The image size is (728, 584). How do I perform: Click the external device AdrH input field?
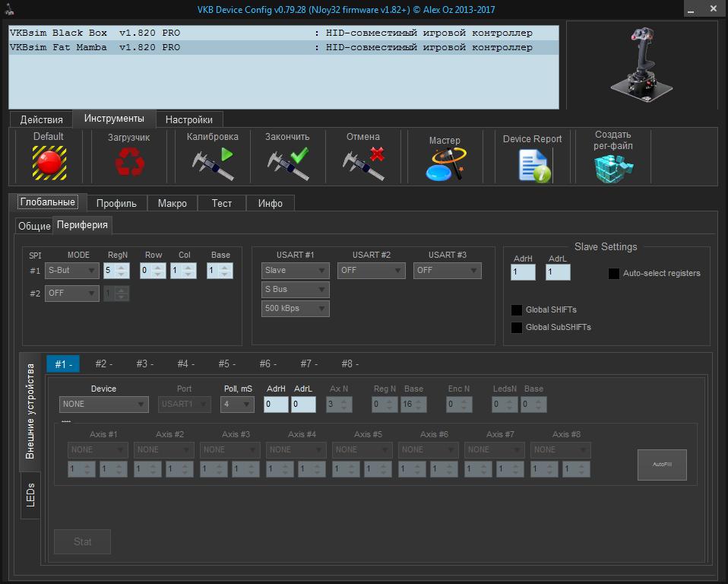click(276, 405)
